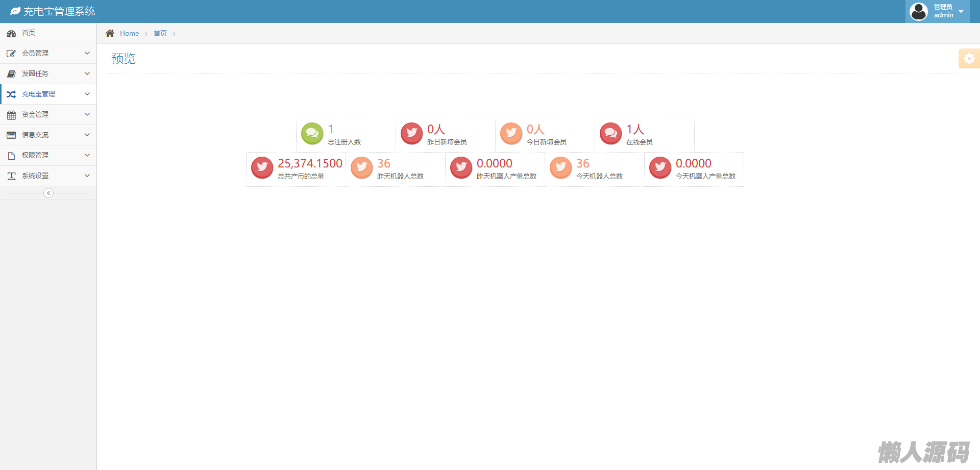The image size is (980, 470).
Task: Expand the 信息交流 submenu arrow
Action: 87,135
